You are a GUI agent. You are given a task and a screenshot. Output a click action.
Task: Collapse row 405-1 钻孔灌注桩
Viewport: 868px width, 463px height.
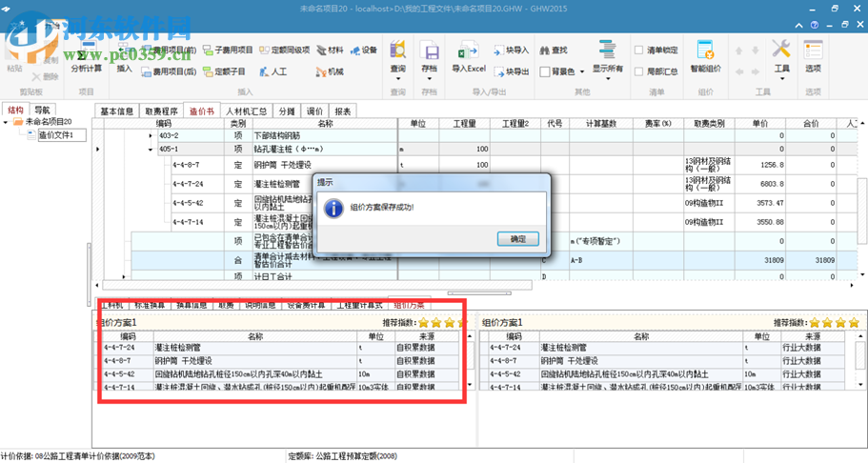click(150, 150)
